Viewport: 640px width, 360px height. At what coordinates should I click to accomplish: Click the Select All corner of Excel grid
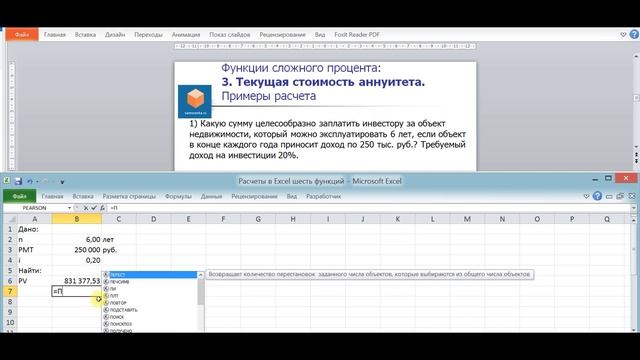click(10, 219)
